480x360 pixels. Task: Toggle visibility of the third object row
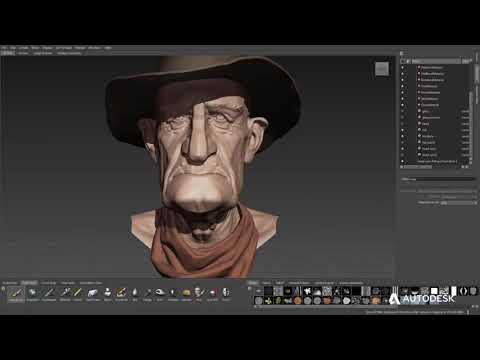pos(402,80)
